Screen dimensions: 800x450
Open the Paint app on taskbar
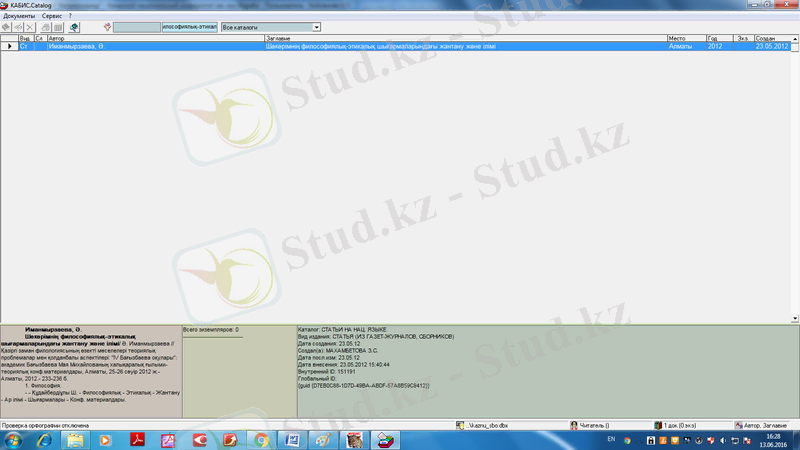pyautogui.click(x=323, y=440)
